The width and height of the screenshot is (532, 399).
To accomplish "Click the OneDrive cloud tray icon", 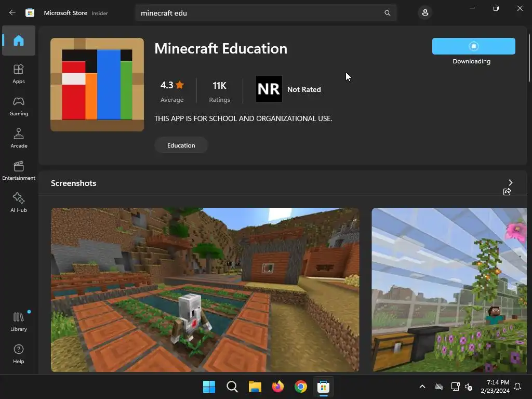I will coord(439,387).
